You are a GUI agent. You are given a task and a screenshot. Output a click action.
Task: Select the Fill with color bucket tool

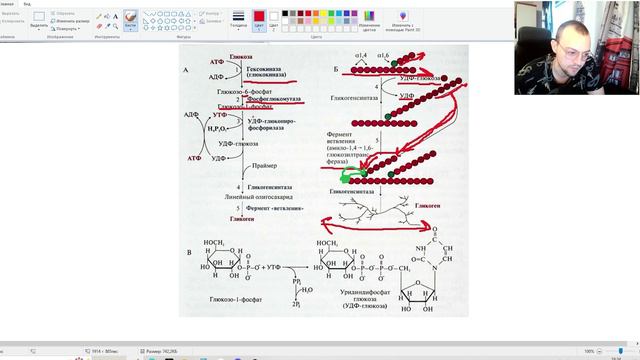107,17
